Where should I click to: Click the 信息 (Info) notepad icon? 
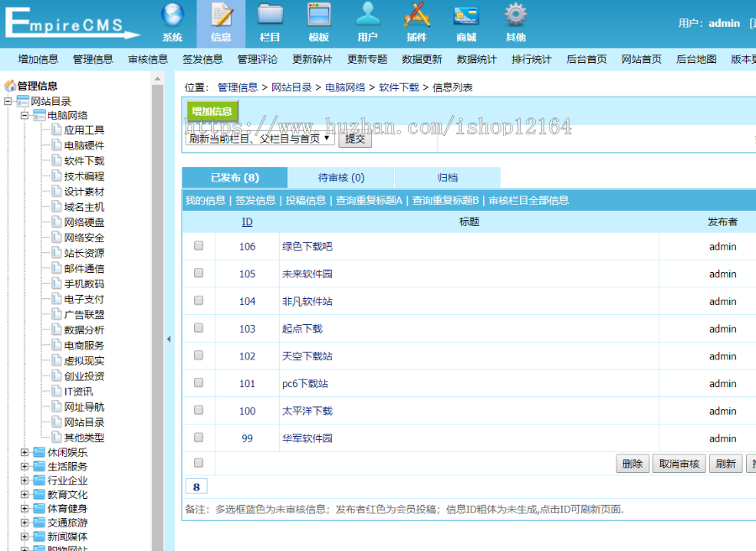(x=222, y=16)
